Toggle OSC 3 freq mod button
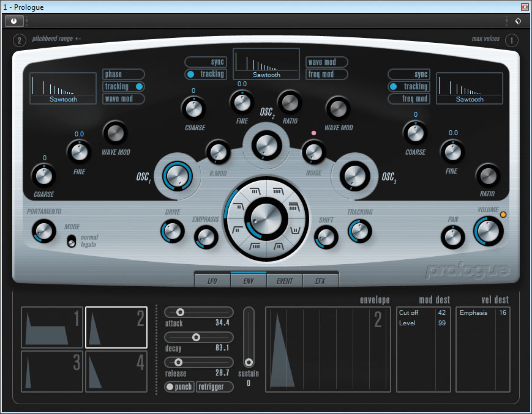 point(409,98)
